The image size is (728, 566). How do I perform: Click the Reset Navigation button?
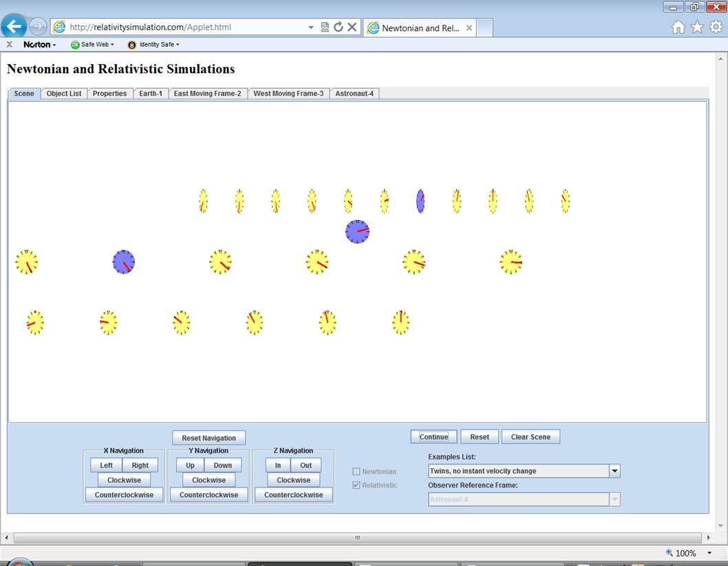pyautogui.click(x=208, y=438)
